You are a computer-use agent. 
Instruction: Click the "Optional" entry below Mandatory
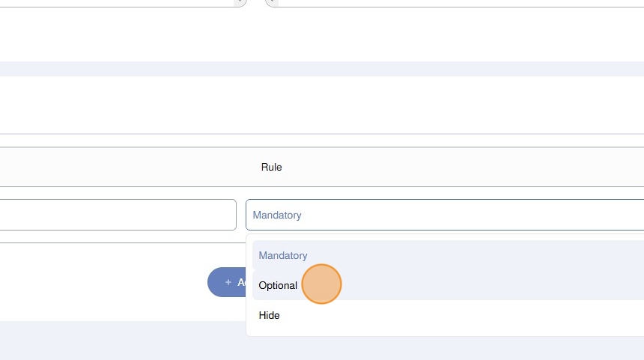pos(278,285)
